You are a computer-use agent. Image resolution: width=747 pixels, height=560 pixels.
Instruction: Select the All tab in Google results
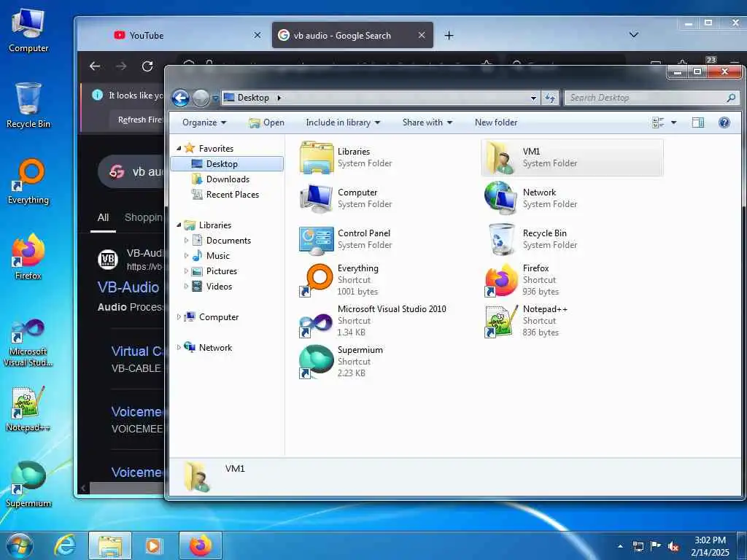pyautogui.click(x=104, y=217)
